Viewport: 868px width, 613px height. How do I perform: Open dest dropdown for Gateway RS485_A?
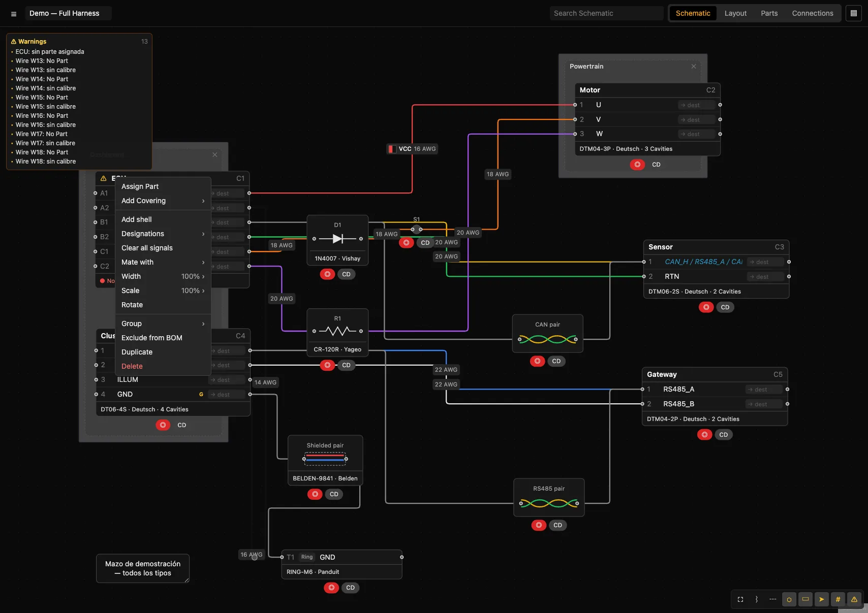pos(764,390)
